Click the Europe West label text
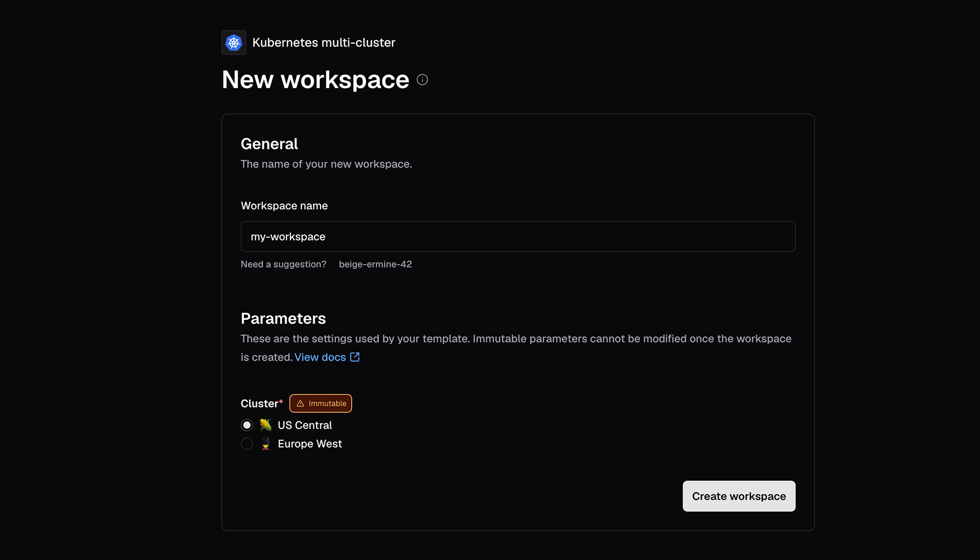980x560 pixels. tap(310, 444)
